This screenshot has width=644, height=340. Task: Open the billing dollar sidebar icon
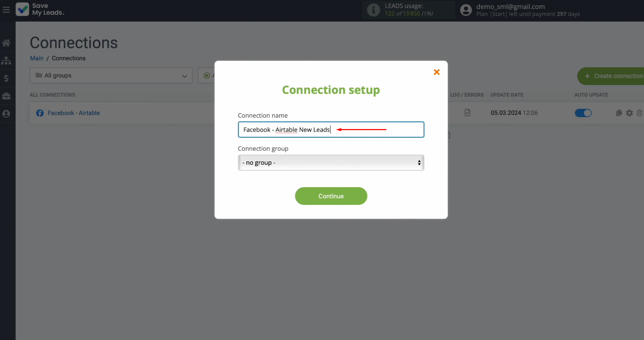click(x=6, y=78)
